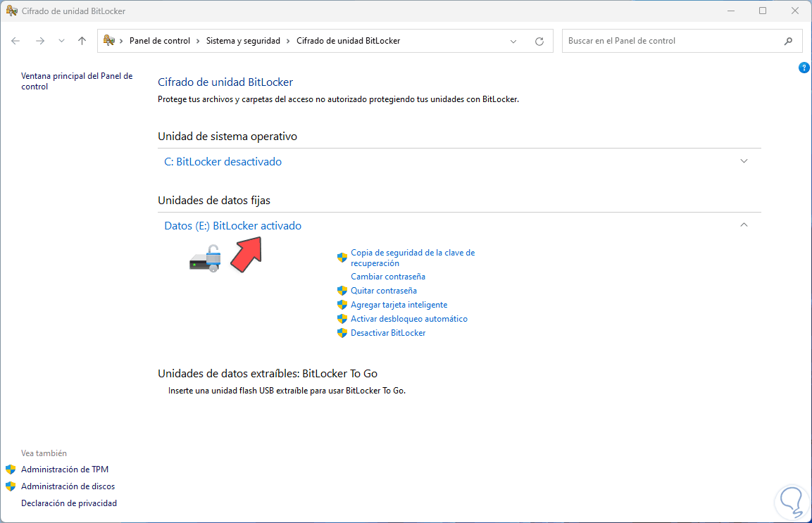The image size is (812, 523).
Task: Open Copia de seguridad de la clave de recuperación
Action: coord(413,258)
